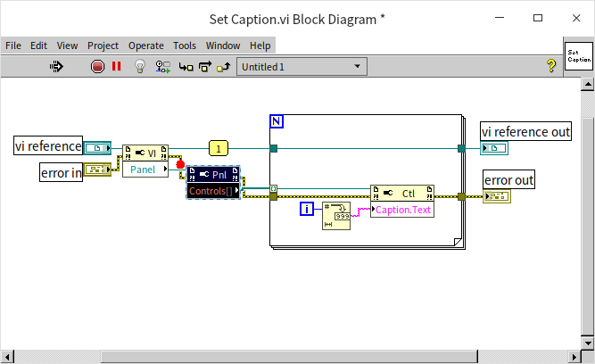Select the Caption.Text property of Ctl node

(x=401, y=211)
